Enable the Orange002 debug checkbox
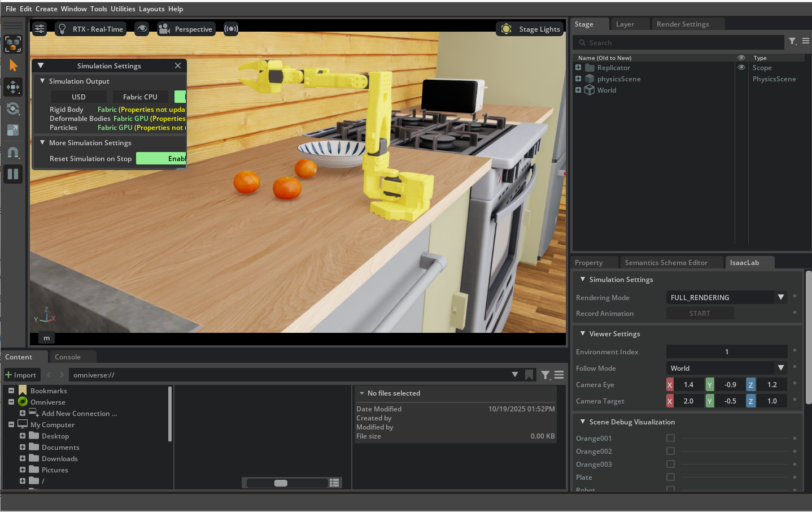The image size is (812, 512). tap(670, 451)
